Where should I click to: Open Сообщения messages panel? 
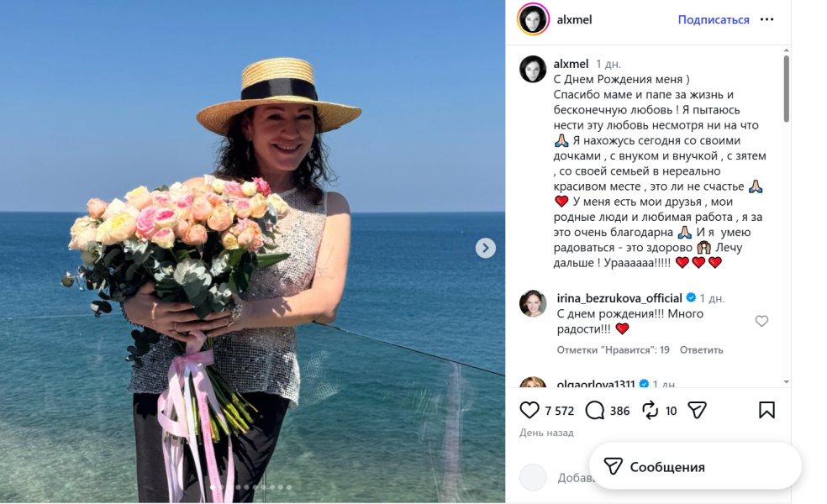click(x=695, y=466)
